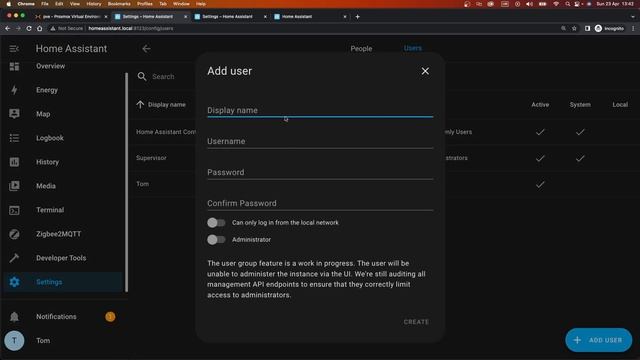Go to browser home page icon
The width and height of the screenshot is (640, 360).
tap(40, 29)
